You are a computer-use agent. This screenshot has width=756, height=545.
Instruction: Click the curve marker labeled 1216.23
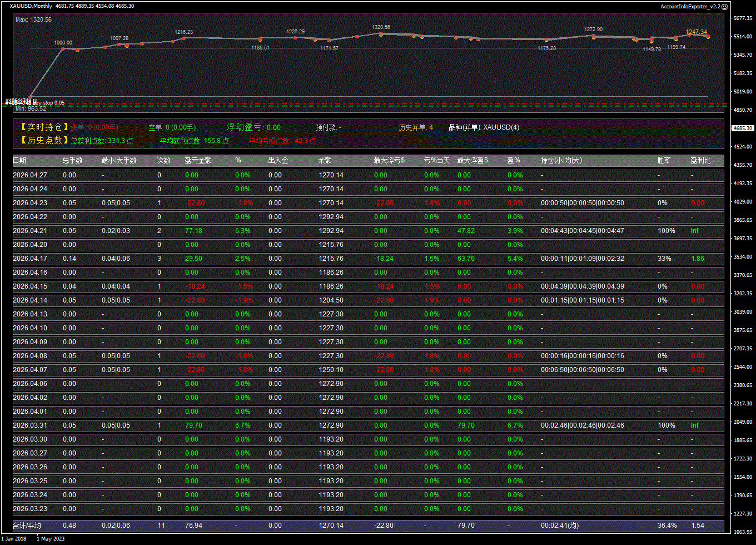point(183,38)
